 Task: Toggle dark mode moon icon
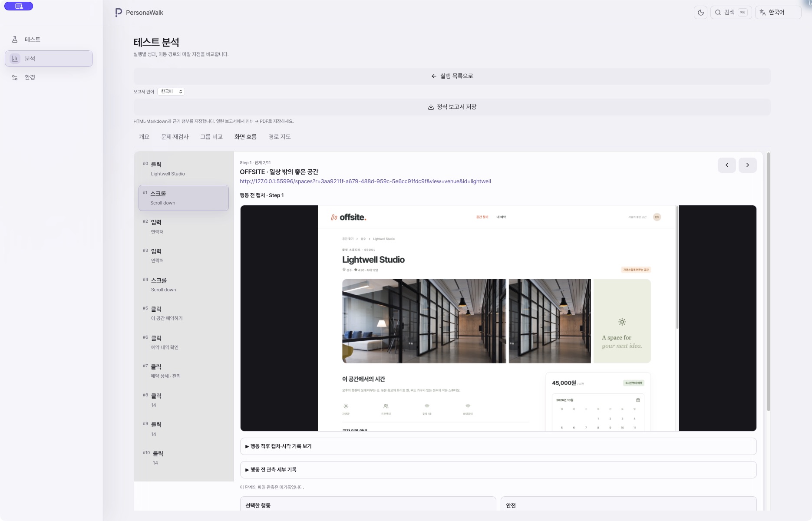[x=700, y=13]
